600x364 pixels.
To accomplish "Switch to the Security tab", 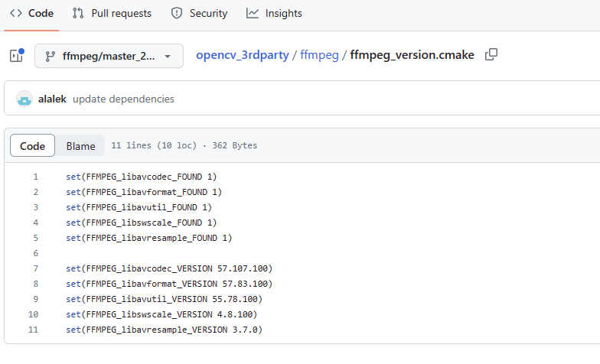I will pyautogui.click(x=199, y=14).
